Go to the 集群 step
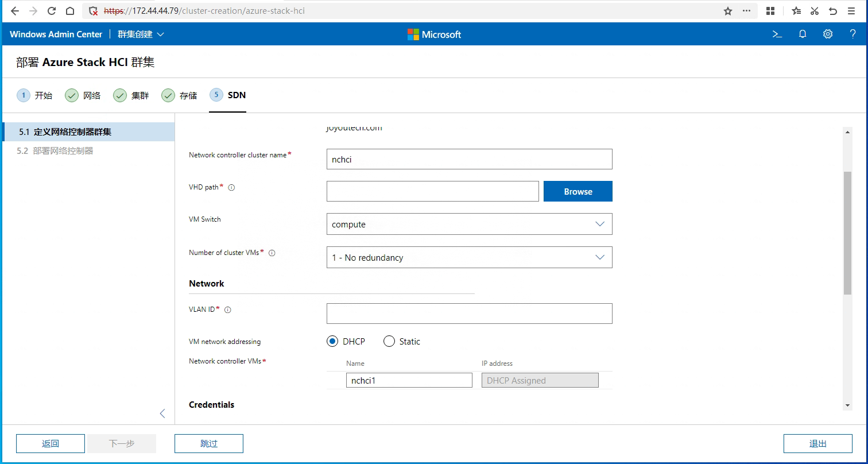 (x=131, y=95)
